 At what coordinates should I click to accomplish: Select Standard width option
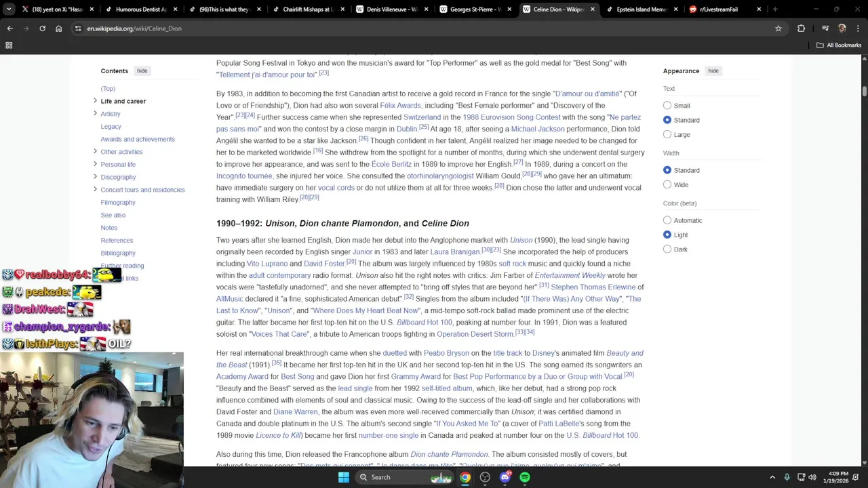click(x=667, y=170)
